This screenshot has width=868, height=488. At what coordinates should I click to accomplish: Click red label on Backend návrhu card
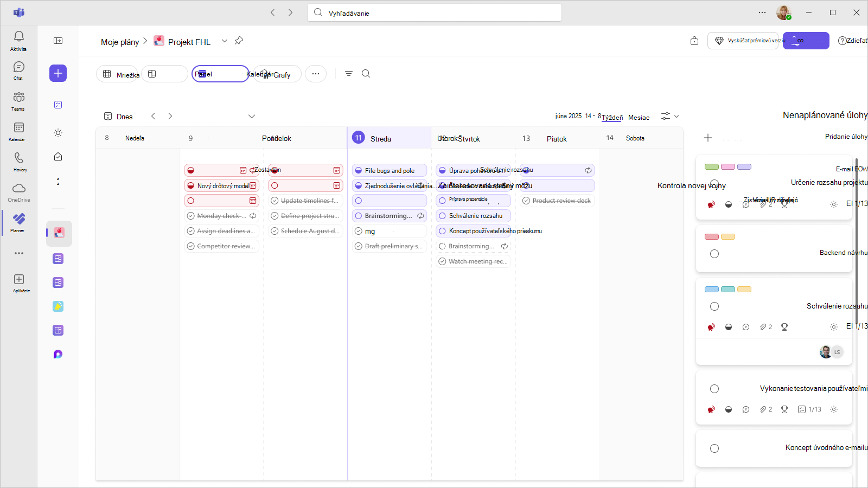tap(712, 236)
